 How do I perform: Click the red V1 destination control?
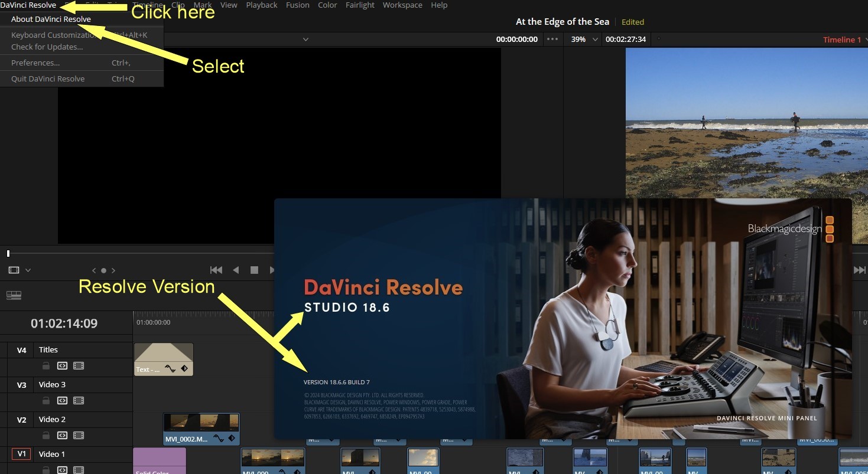pyautogui.click(x=22, y=454)
